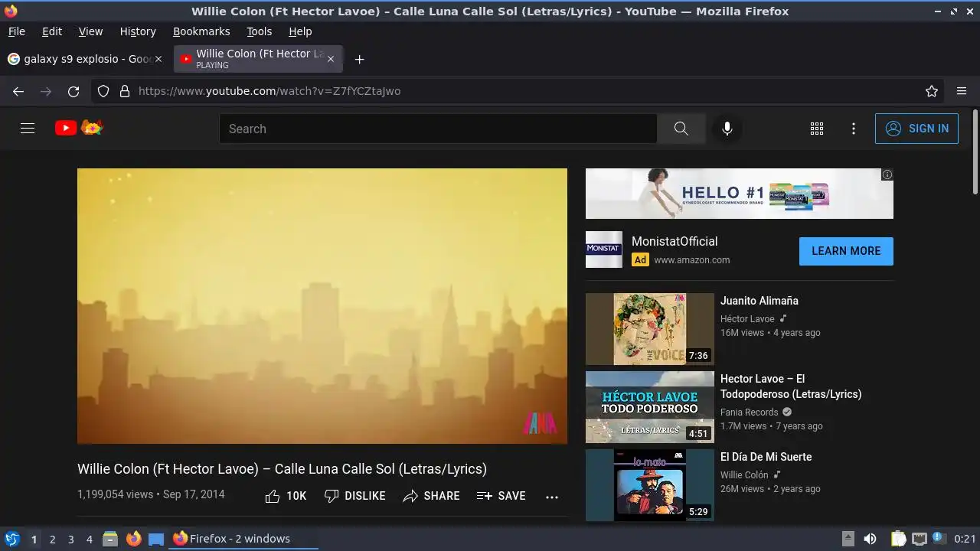
Task: Like the video with thumbs up
Action: [x=286, y=496]
